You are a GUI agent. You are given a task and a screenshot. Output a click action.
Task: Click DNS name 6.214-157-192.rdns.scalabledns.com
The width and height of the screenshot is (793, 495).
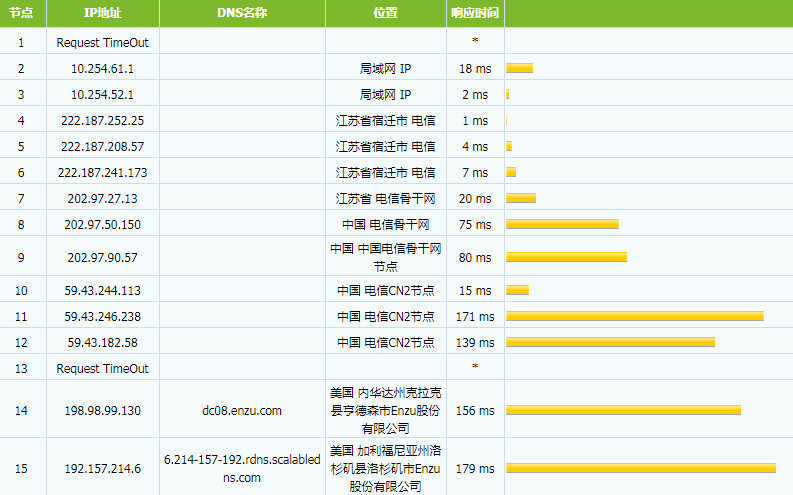(242, 469)
